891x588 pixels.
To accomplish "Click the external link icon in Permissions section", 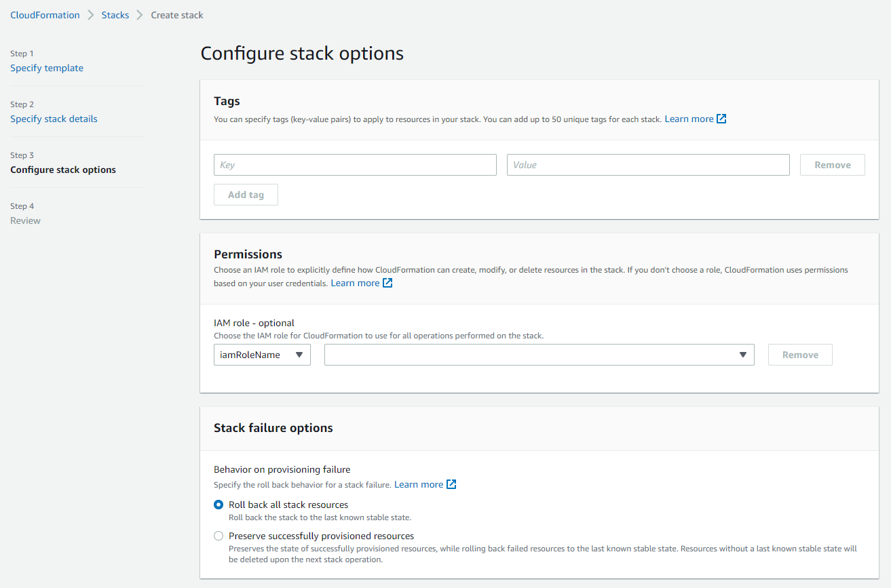I will (x=388, y=283).
